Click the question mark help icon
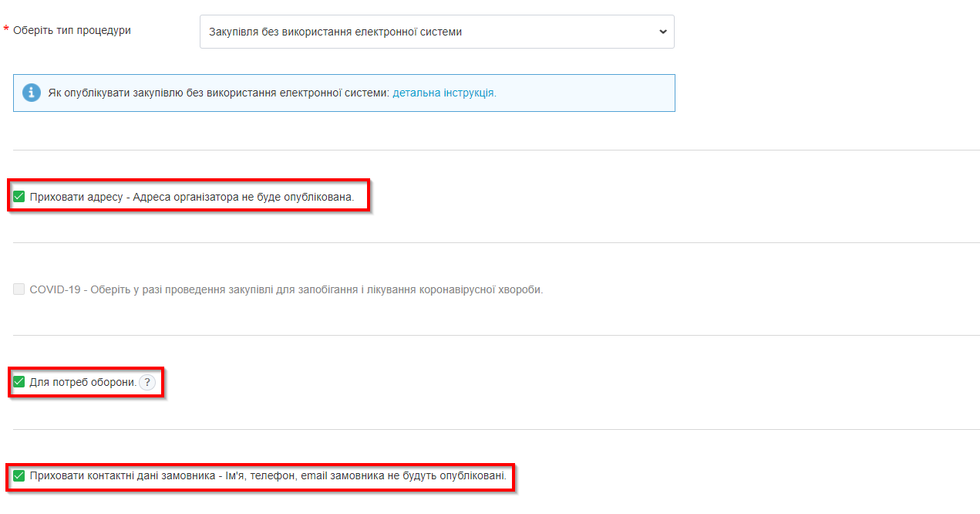 (x=148, y=382)
